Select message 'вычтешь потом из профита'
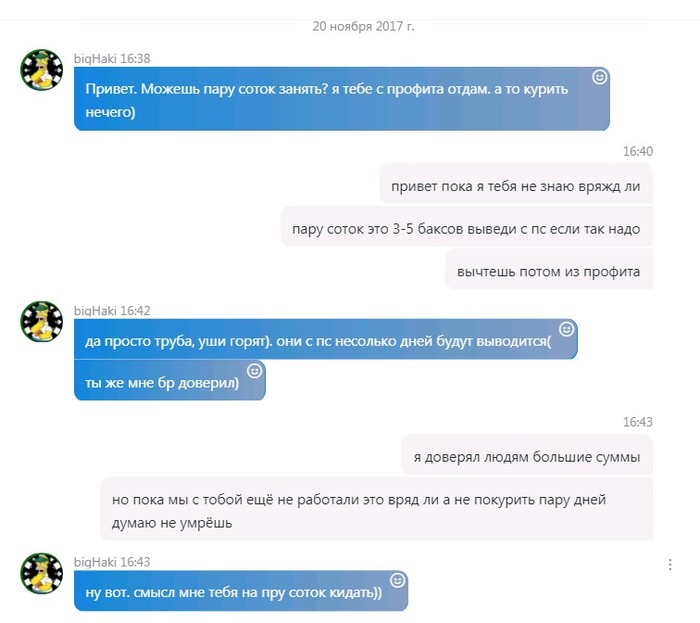Screen dimensions: 700x623 (x=549, y=271)
